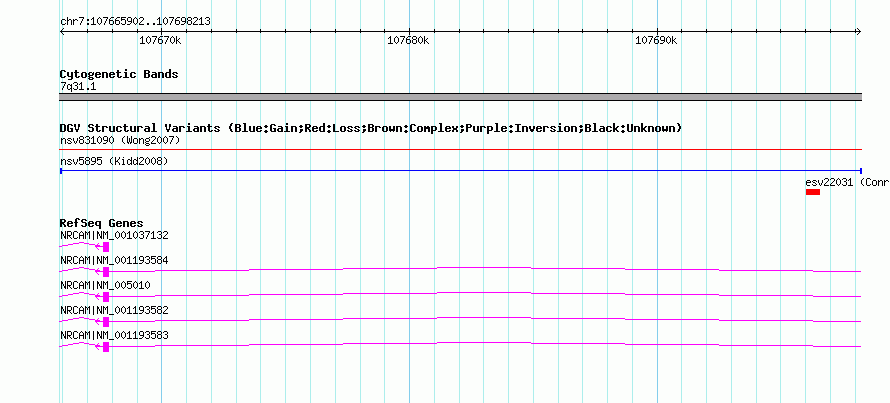Click the intron line of NM_001193582

click(485, 318)
